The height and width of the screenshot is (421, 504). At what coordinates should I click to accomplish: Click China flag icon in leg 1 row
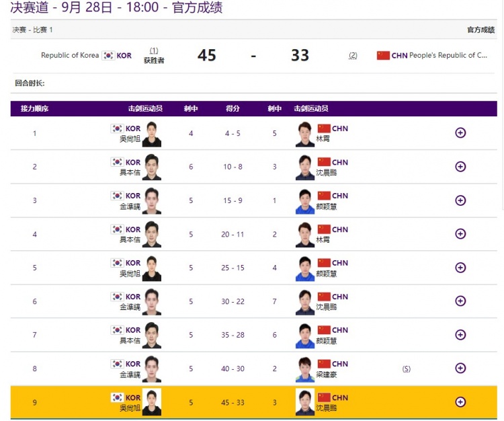click(324, 128)
